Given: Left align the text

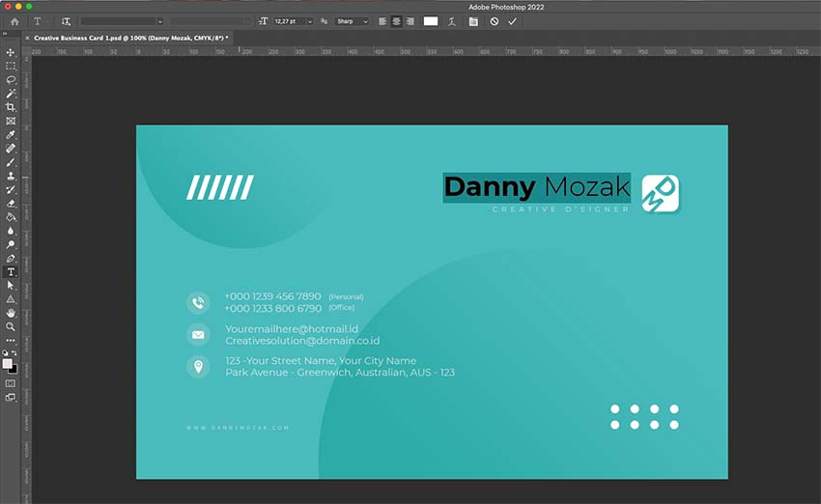Looking at the screenshot, I should point(382,21).
